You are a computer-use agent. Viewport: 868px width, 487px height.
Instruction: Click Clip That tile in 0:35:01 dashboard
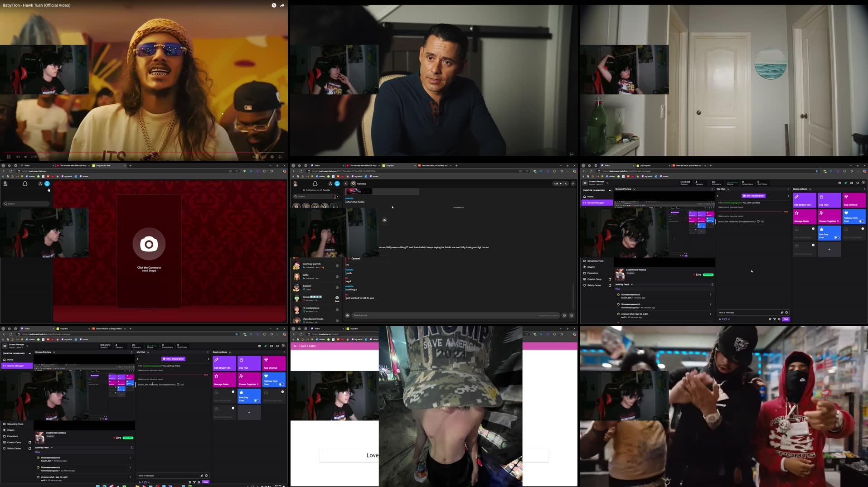pos(829,200)
